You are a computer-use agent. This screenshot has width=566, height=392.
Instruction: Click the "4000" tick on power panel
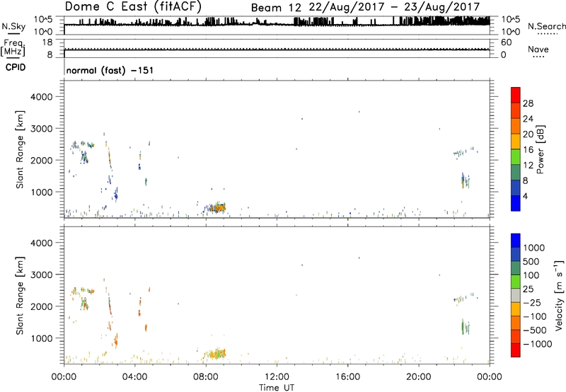[41, 97]
